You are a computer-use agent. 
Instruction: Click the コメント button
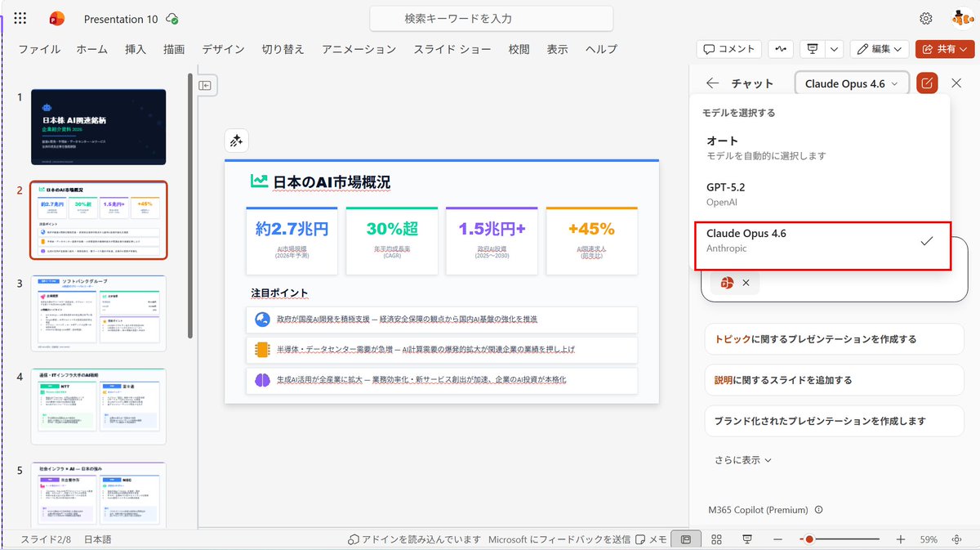pyautogui.click(x=729, y=49)
